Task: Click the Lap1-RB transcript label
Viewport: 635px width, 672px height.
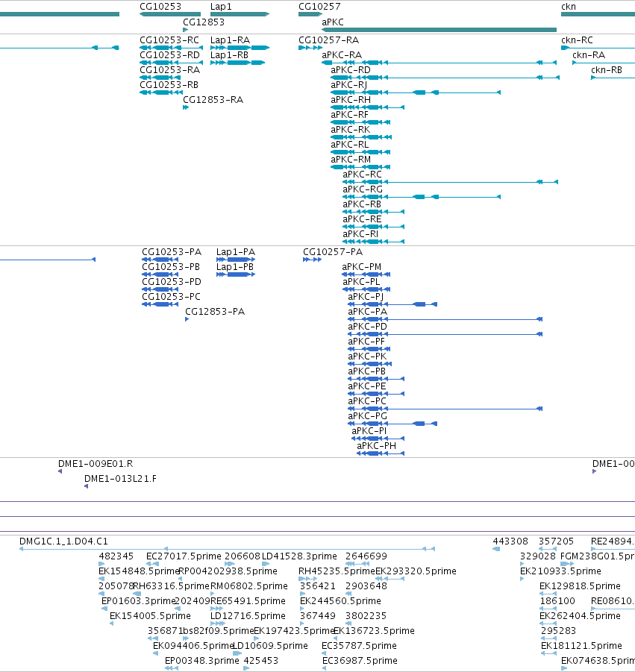Action: pos(229,55)
